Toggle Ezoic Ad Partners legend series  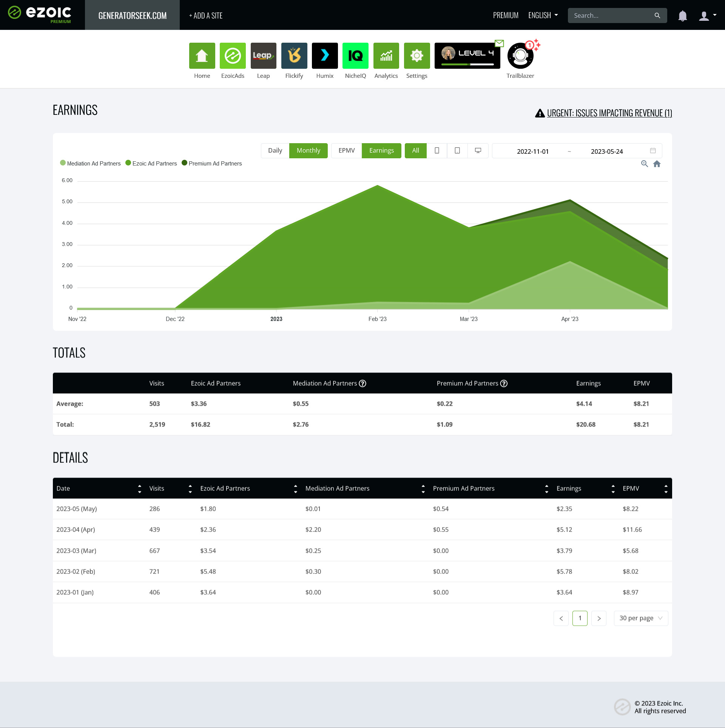click(151, 163)
